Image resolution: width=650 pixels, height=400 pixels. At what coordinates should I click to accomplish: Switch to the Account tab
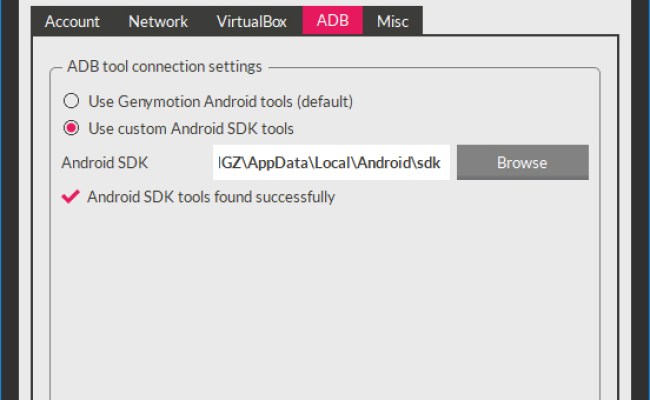[72, 21]
